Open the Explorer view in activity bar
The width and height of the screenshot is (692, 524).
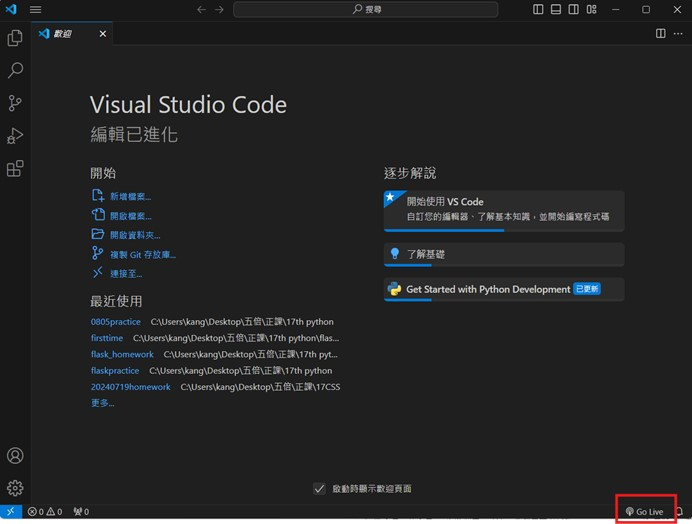tap(15, 38)
